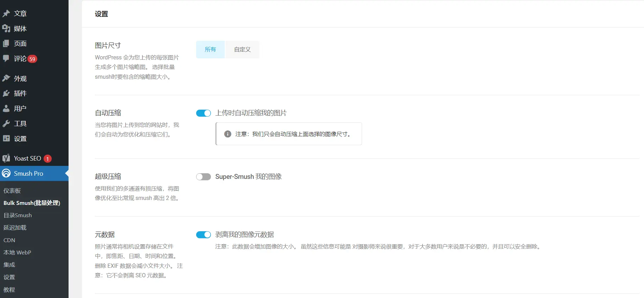
Task: Click the 图片尺寸 section heading
Action: tap(108, 45)
